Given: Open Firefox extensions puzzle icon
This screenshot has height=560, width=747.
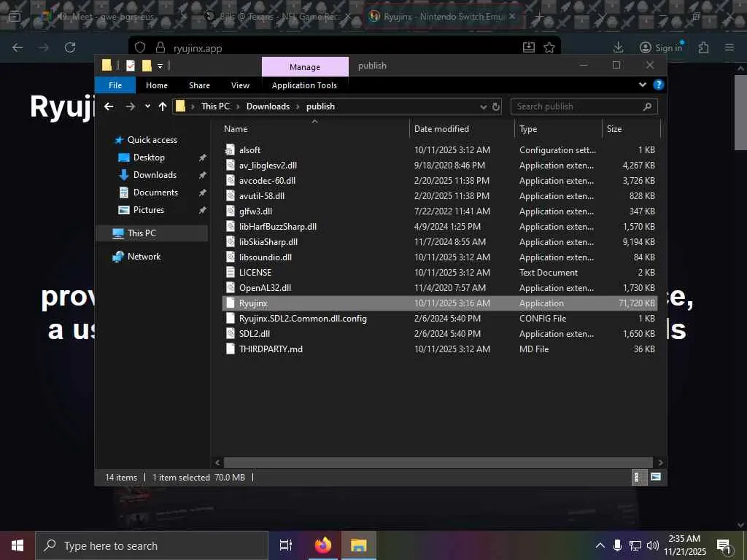Looking at the screenshot, I should coord(704,47).
